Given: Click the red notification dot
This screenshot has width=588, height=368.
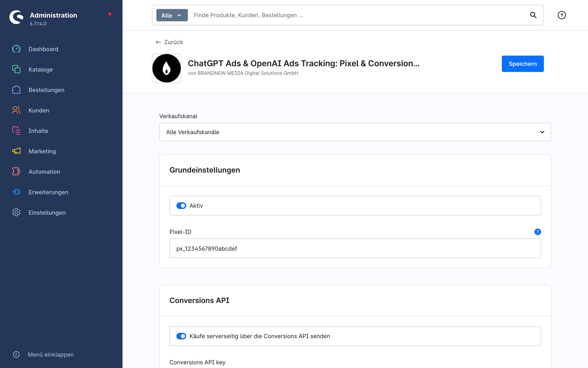Looking at the screenshot, I should [x=110, y=14].
